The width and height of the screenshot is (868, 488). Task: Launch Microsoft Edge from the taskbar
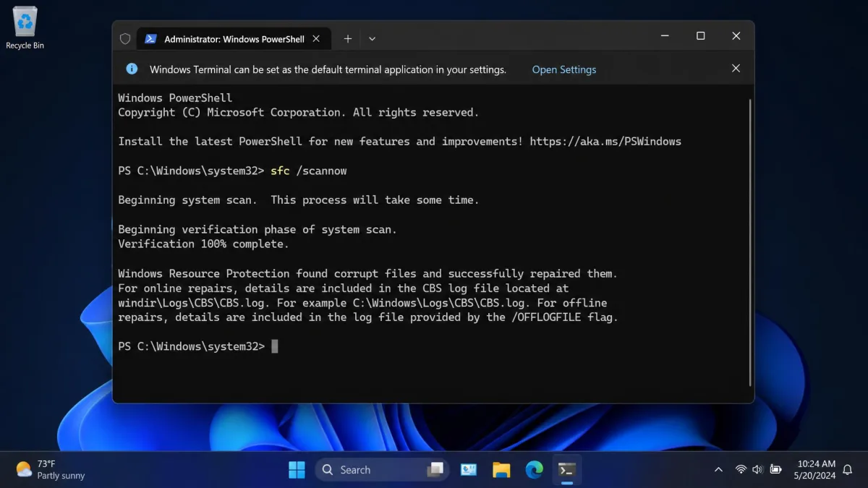point(534,470)
